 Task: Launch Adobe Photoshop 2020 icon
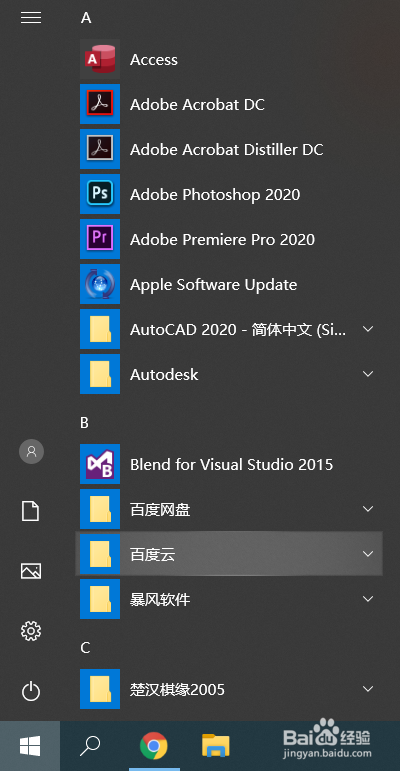click(x=100, y=194)
